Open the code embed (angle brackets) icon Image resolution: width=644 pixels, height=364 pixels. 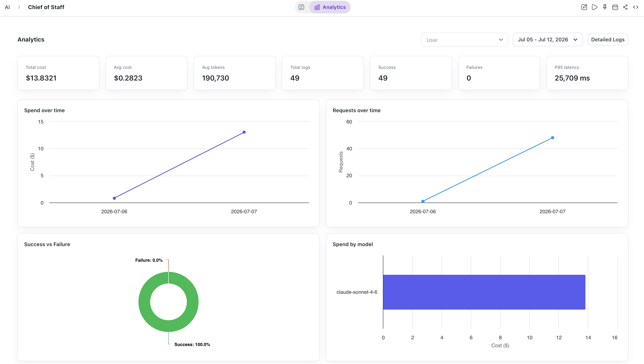[x=635, y=7]
